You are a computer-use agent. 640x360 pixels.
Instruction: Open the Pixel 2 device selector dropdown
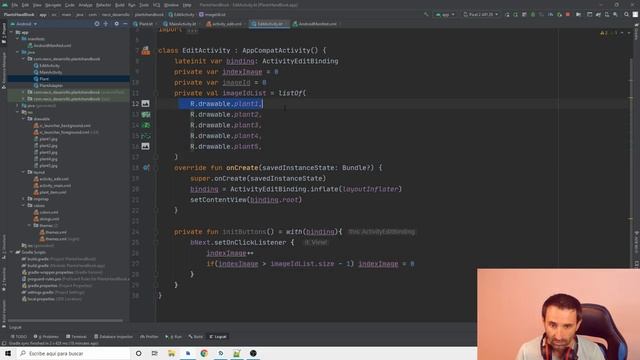pos(480,14)
